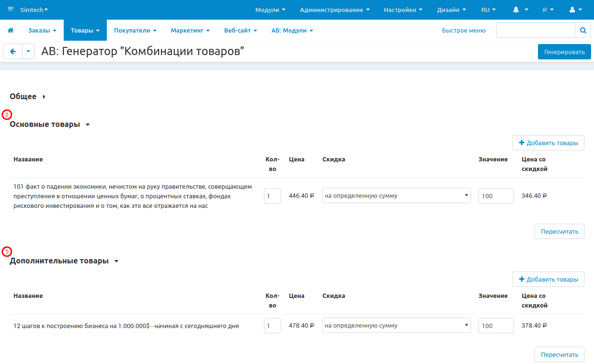The width and height of the screenshot is (594, 364).
Task: Click the notifications bell icon
Action: (517, 9)
